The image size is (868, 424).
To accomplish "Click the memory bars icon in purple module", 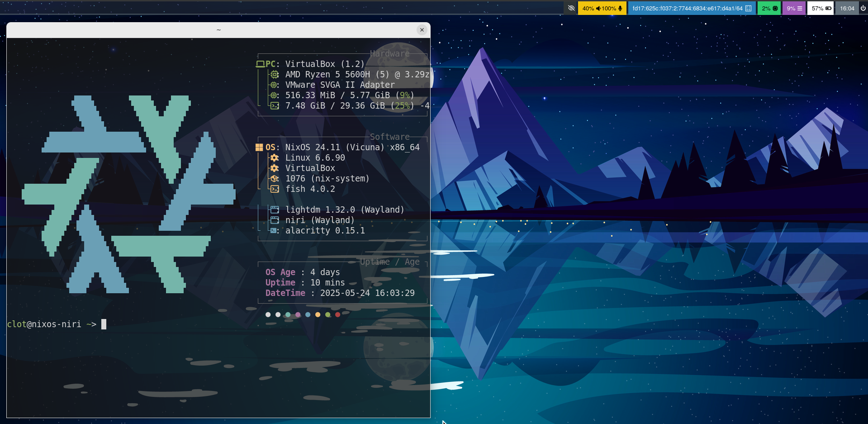I will click(x=800, y=8).
